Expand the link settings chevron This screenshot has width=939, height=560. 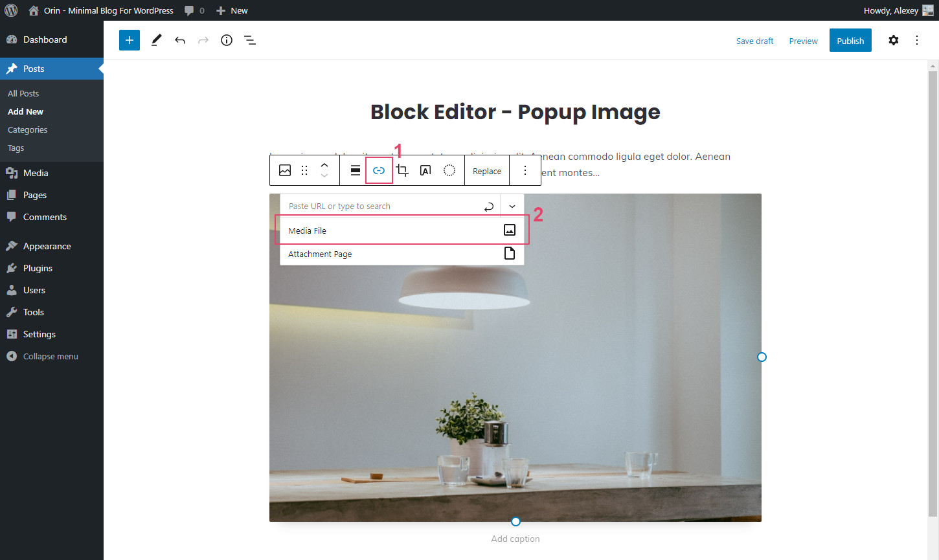[x=512, y=205]
